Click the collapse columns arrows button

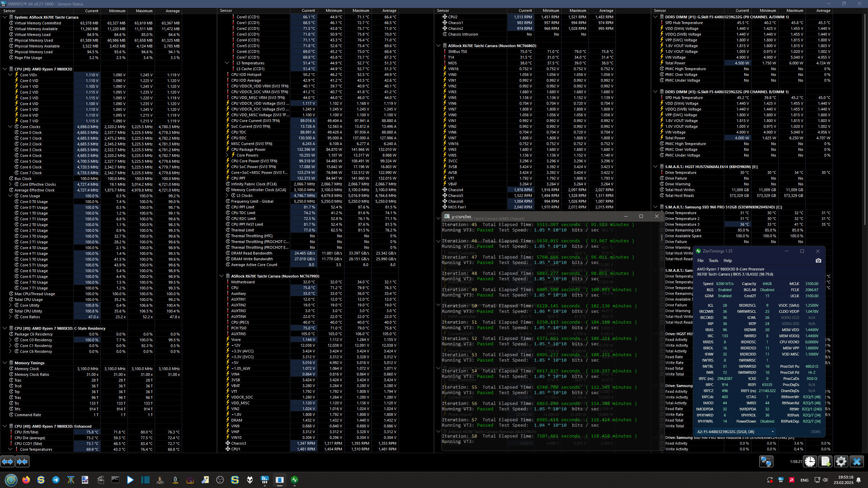[22, 461]
